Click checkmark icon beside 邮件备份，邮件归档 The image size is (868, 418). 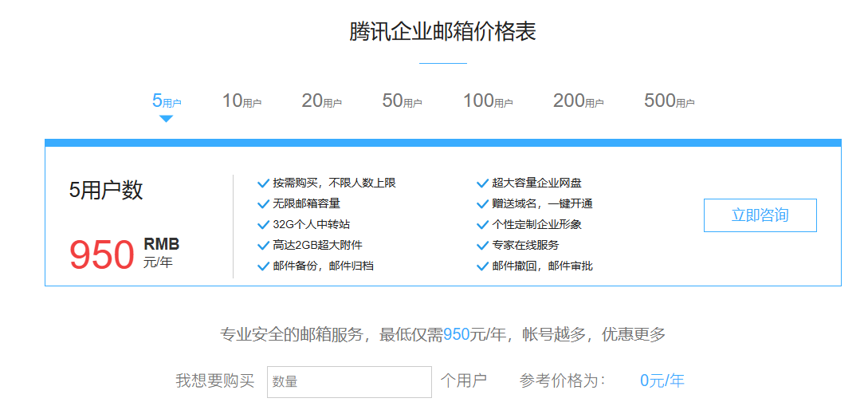tap(263, 266)
